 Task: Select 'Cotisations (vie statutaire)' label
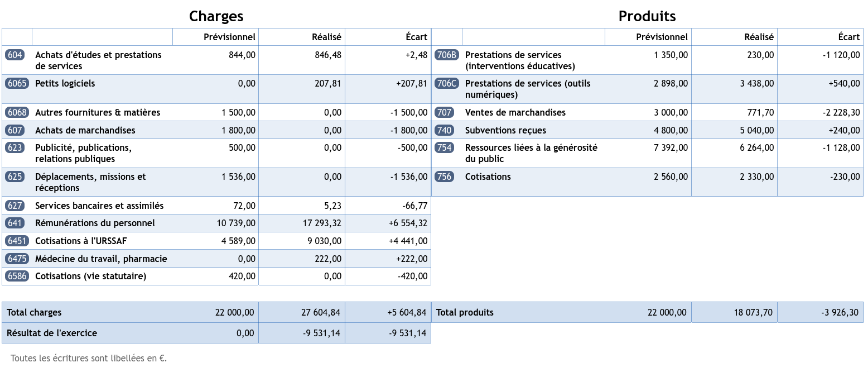click(x=90, y=276)
